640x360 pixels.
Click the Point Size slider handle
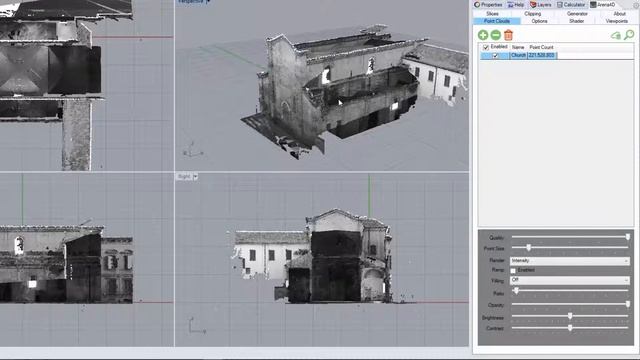528,247
